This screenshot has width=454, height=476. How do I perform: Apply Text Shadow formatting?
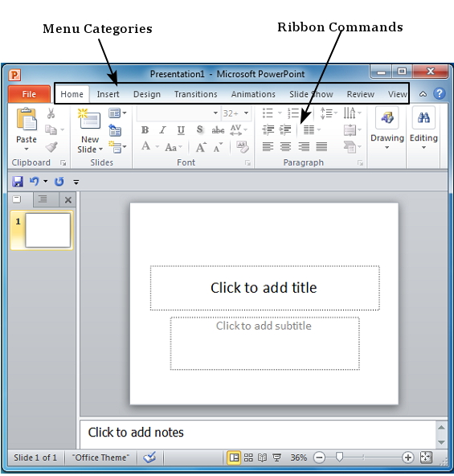pos(199,129)
